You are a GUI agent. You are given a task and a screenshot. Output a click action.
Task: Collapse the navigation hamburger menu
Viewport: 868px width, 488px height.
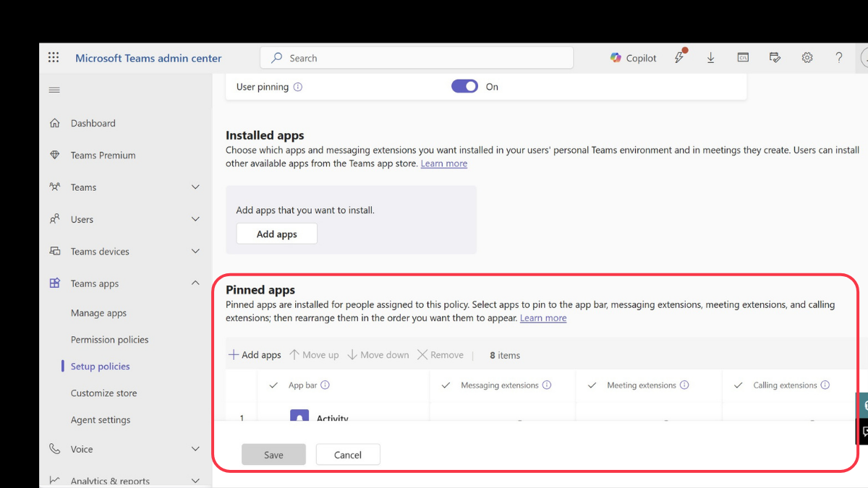click(54, 90)
